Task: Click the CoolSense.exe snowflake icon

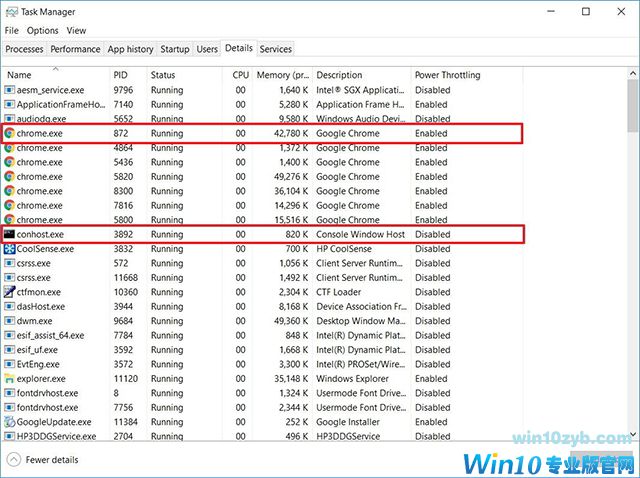Action: pyautogui.click(x=9, y=249)
